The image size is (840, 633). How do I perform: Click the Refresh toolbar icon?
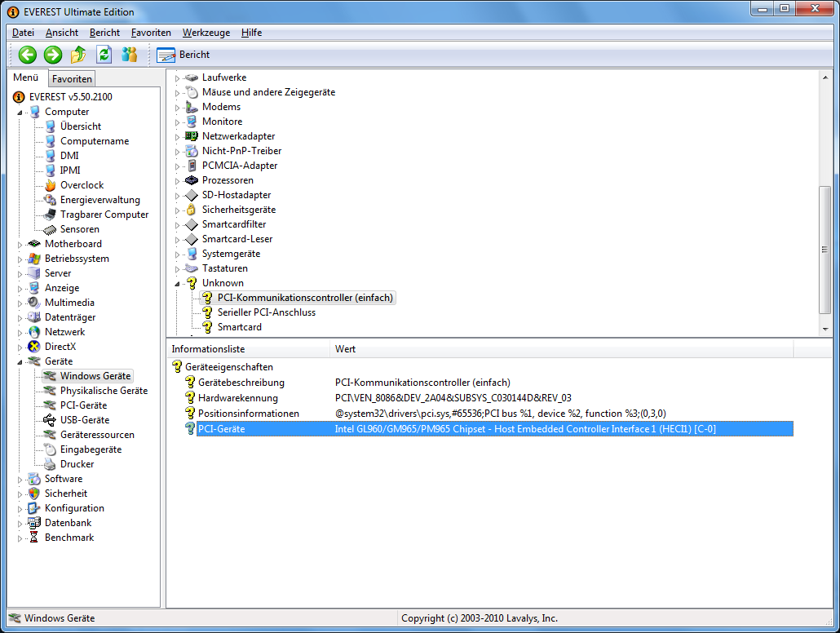coord(104,55)
